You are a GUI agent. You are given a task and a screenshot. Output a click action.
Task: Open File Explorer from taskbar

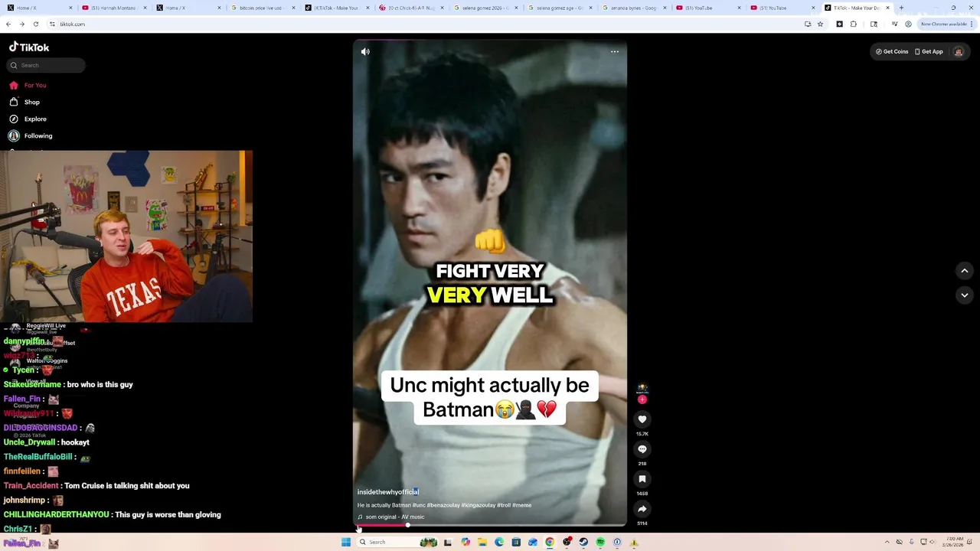(482, 542)
